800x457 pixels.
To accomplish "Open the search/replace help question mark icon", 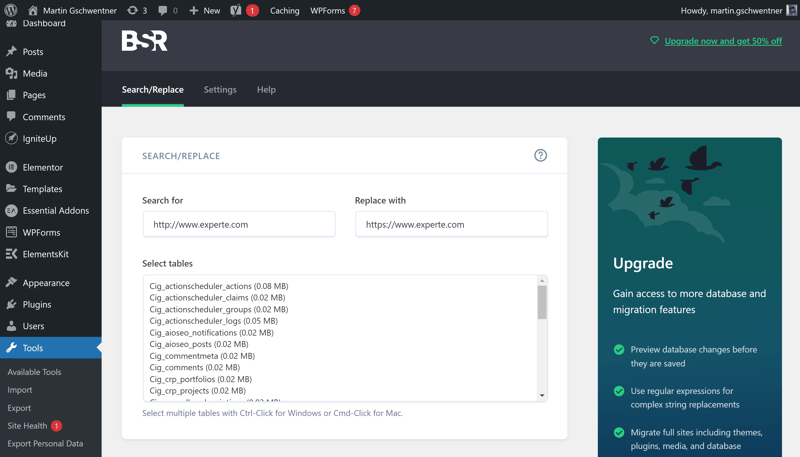I will 540,155.
